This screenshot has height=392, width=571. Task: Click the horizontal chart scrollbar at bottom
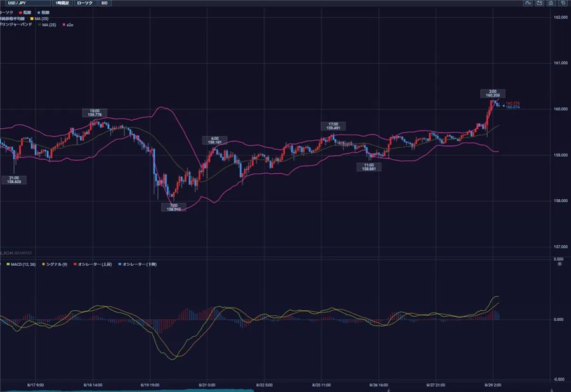pyautogui.click(x=127, y=391)
